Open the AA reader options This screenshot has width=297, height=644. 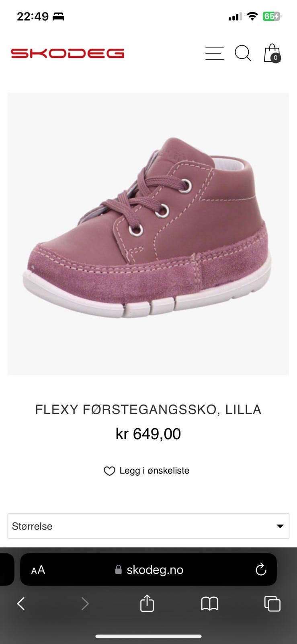click(x=38, y=570)
